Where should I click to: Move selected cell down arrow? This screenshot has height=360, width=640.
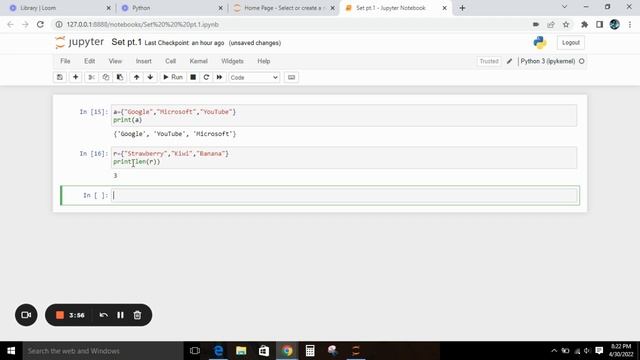tap(150, 77)
